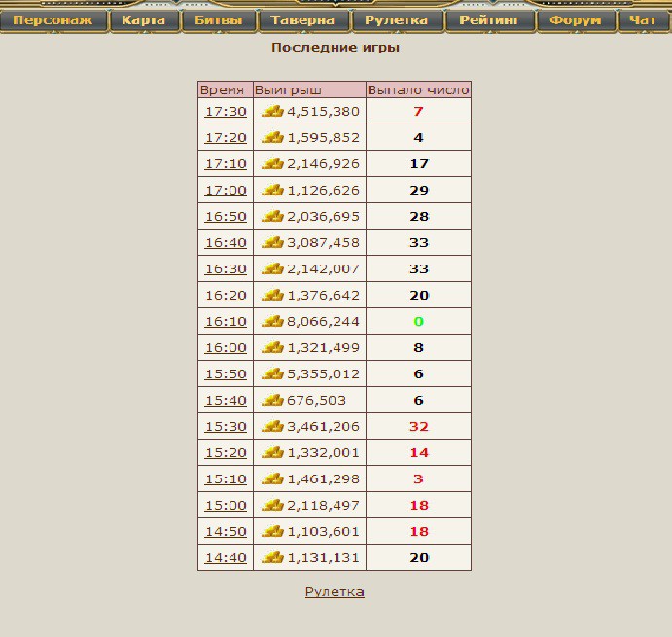Open the Форум tab
This screenshot has width=672, height=637.
pos(575,20)
